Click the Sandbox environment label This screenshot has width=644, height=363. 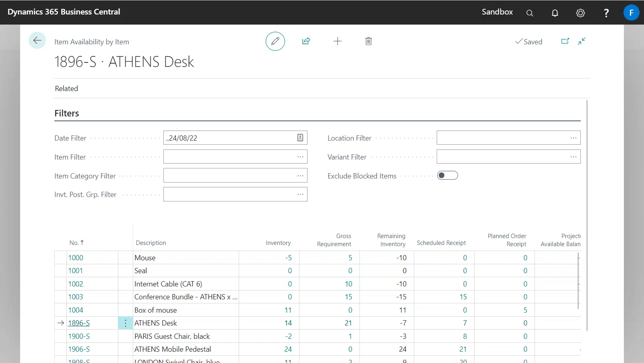[x=497, y=12]
